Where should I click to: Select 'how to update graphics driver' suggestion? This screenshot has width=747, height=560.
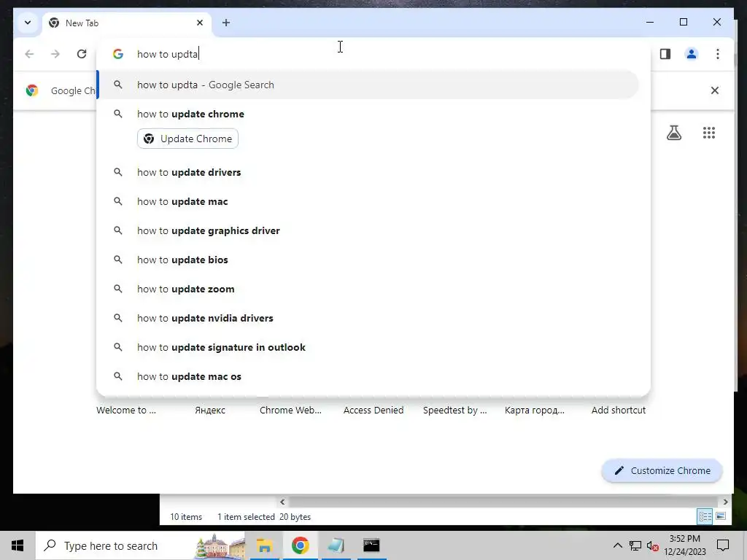(x=368, y=230)
